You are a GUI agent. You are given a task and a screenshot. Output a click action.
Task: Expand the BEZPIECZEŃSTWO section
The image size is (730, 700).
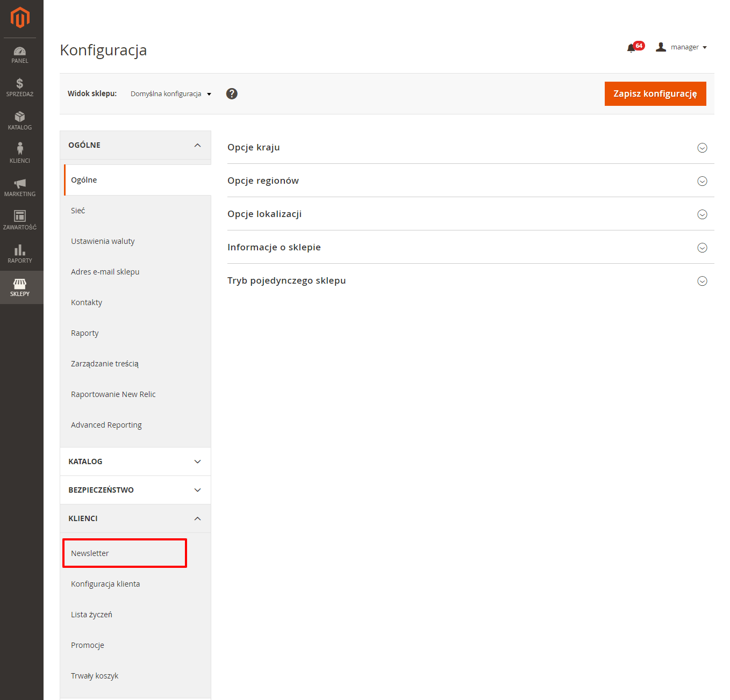click(x=135, y=490)
